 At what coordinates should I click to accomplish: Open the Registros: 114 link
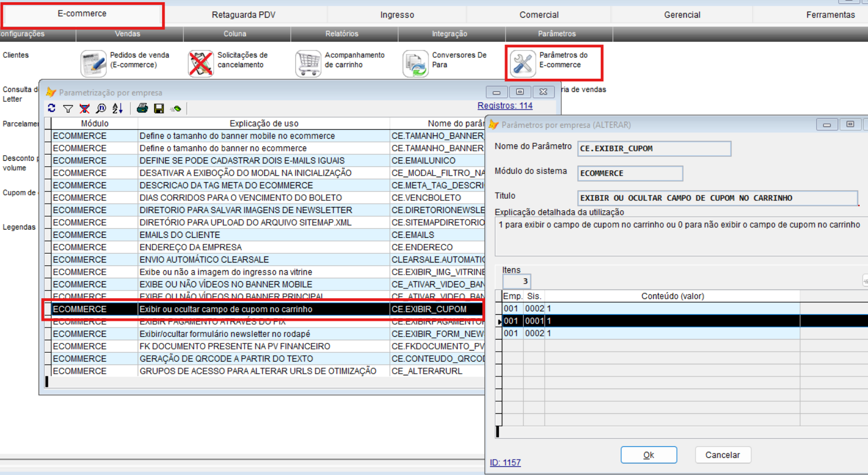pyautogui.click(x=504, y=106)
